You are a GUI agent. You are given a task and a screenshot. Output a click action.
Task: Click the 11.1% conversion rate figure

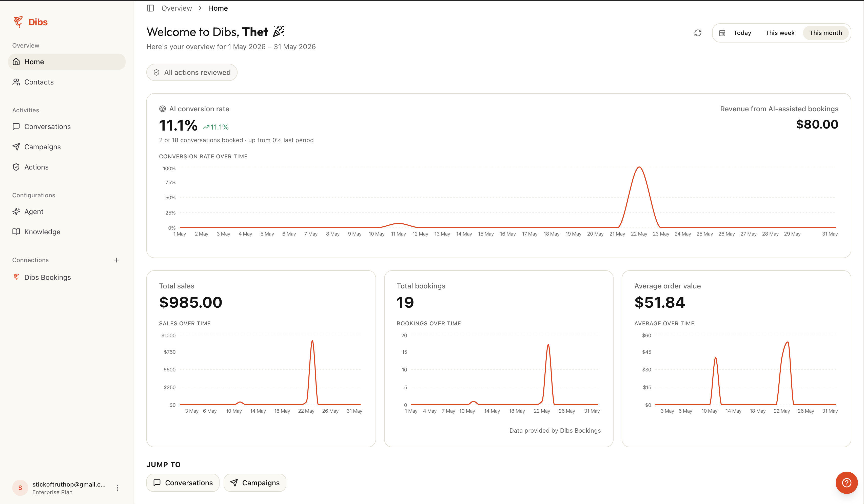pos(178,125)
